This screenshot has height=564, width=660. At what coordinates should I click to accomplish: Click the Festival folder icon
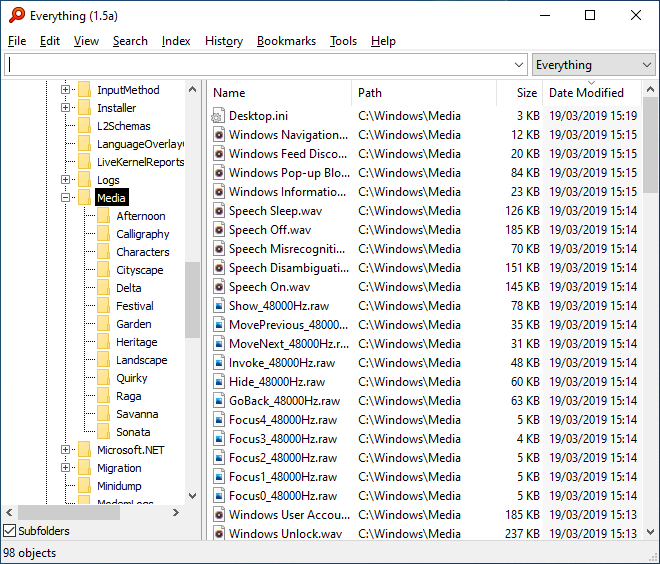click(x=104, y=306)
